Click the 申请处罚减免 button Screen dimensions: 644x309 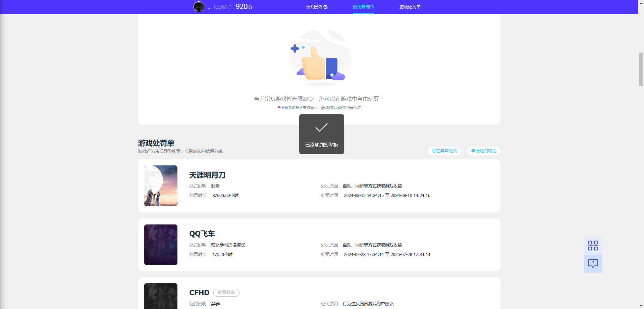(483, 151)
